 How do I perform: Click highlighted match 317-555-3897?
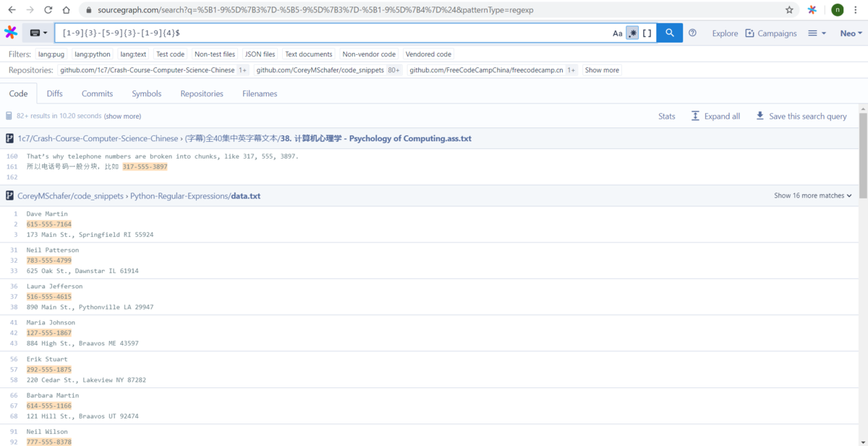point(145,167)
